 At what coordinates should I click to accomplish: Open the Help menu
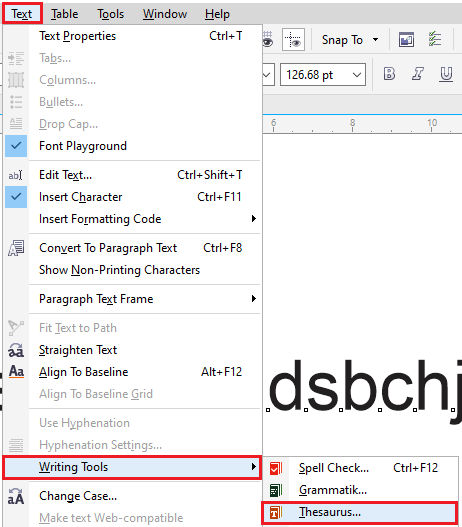pyautogui.click(x=217, y=14)
